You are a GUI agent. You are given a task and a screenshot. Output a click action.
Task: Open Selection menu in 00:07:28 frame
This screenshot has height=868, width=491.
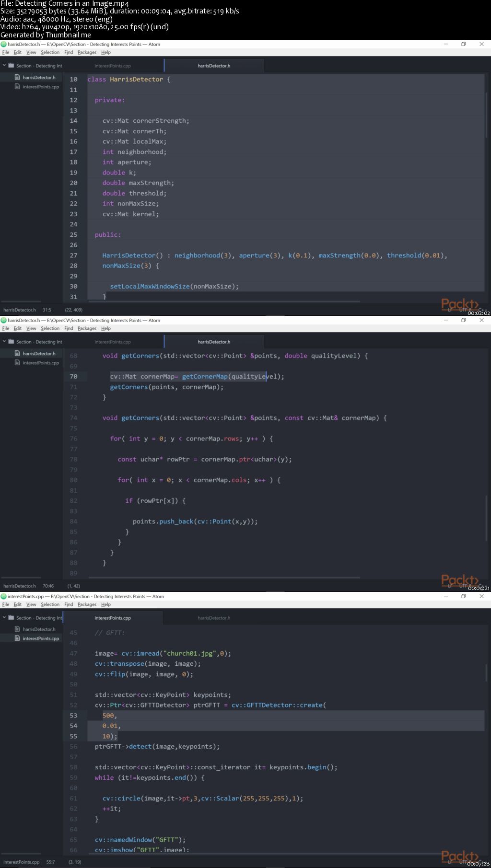[x=50, y=604]
